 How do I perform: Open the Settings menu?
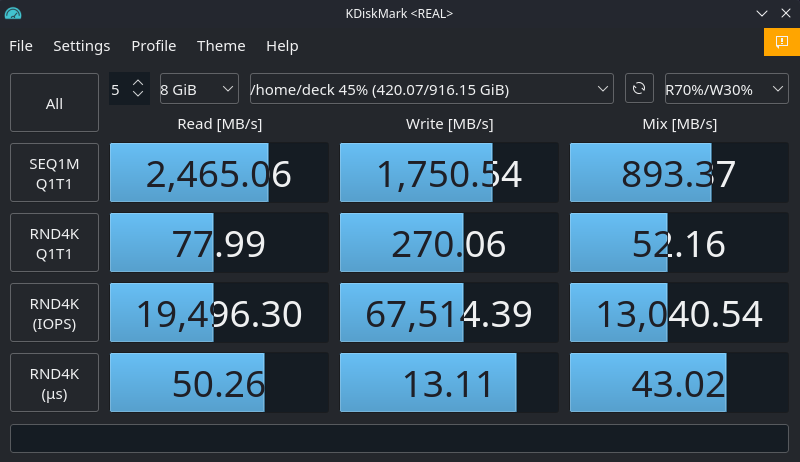coord(81,46)
